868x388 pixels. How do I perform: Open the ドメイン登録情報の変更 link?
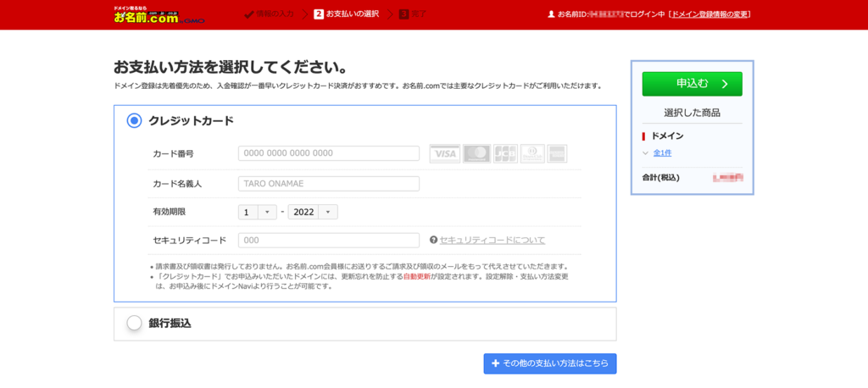(709, 14)
